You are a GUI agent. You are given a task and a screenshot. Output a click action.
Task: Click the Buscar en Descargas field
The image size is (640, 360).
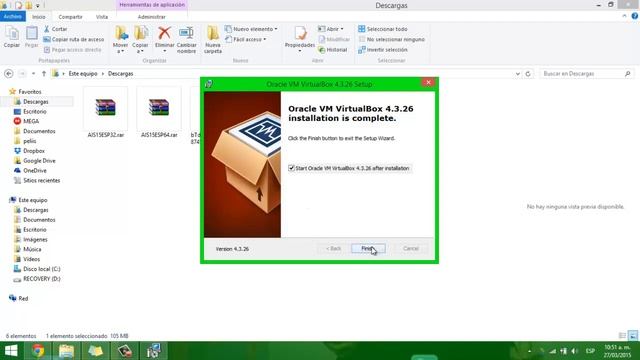pos(587,73)
